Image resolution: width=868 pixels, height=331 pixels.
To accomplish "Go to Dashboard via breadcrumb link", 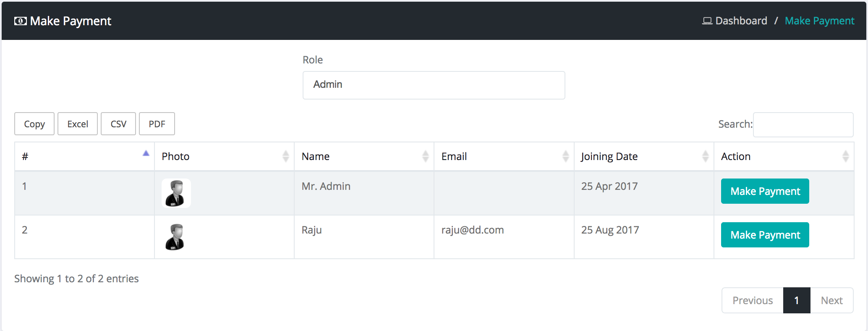I will pyautogui.click(x=741, y=21).
